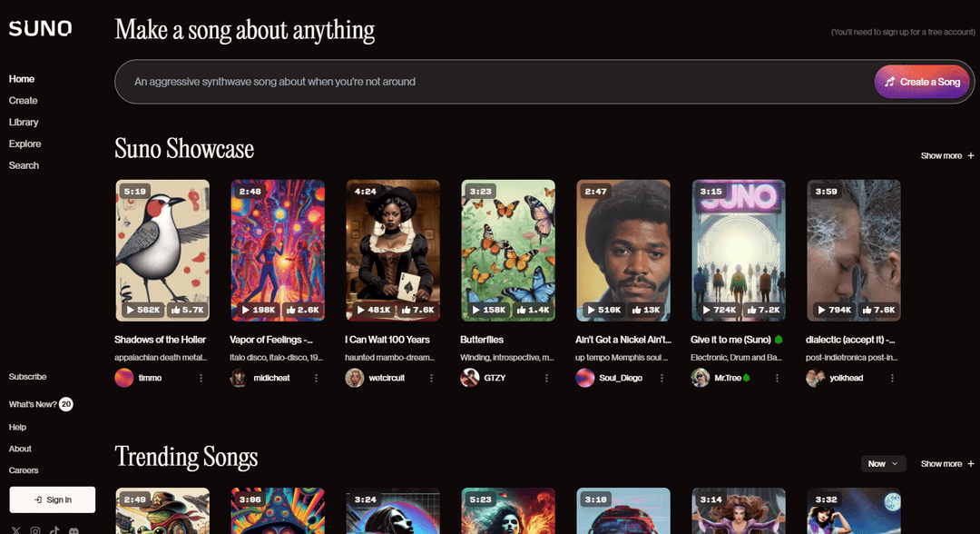980x534 pixels.
Task: Open the Discord social icon
Action: (73, 531)
